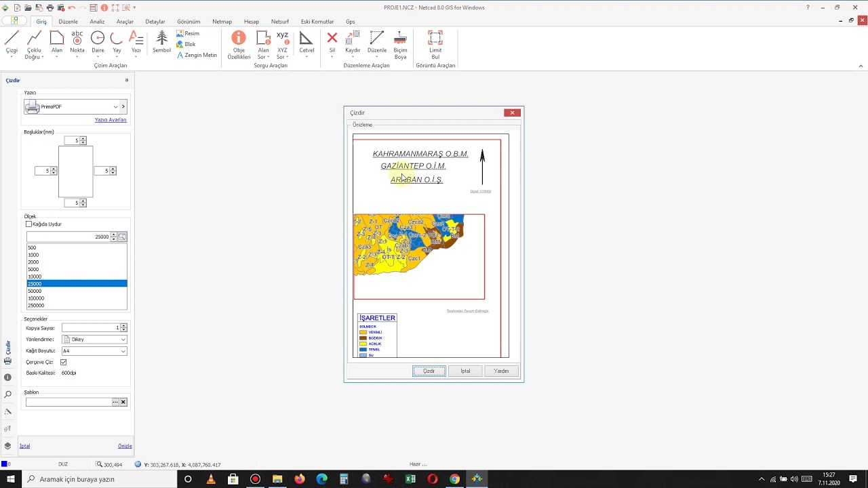Toggle the Çerçeve Çiz checkbox
The height and width of the screenshot is (488, 868).
pos(64,363)
